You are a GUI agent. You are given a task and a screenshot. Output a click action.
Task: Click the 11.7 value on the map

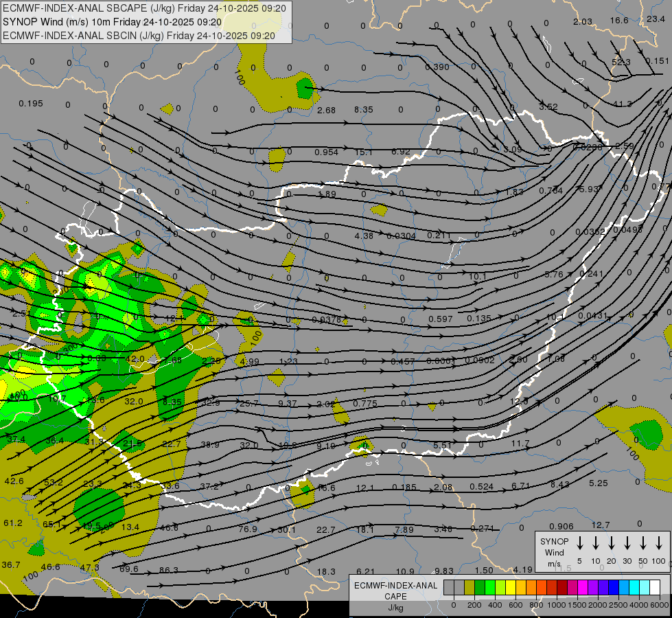(520, 443)
